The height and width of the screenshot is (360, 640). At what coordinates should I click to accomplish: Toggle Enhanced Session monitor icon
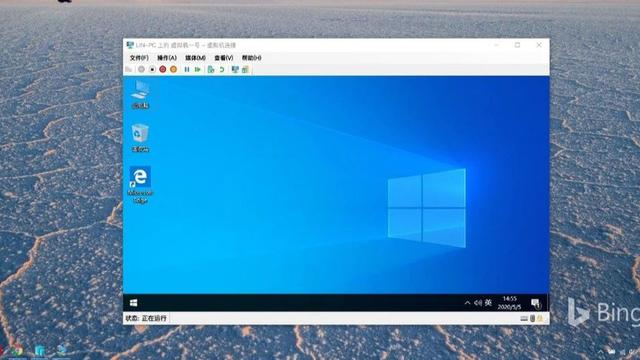[235, 69]
